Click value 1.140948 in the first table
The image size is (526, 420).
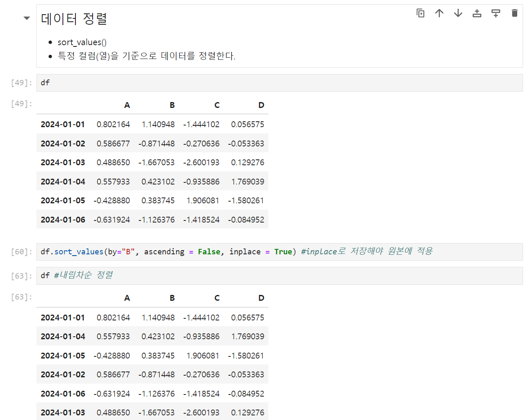(x=158, y=124)
